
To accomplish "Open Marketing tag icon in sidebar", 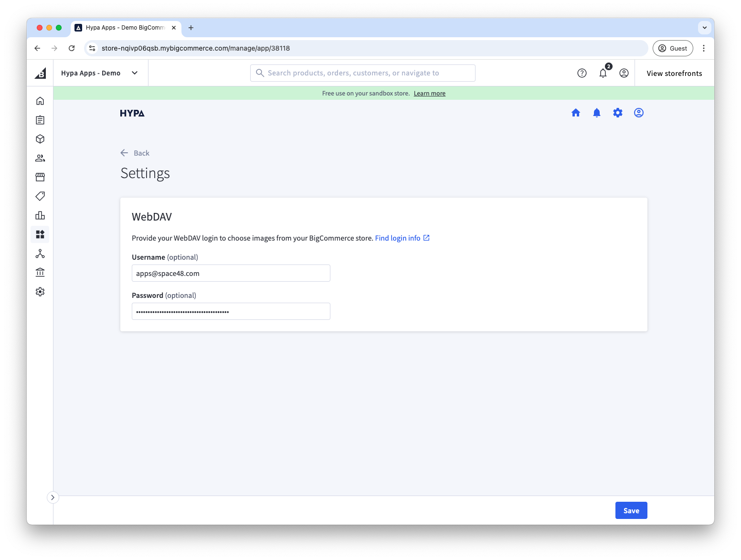I will [40, 196].
